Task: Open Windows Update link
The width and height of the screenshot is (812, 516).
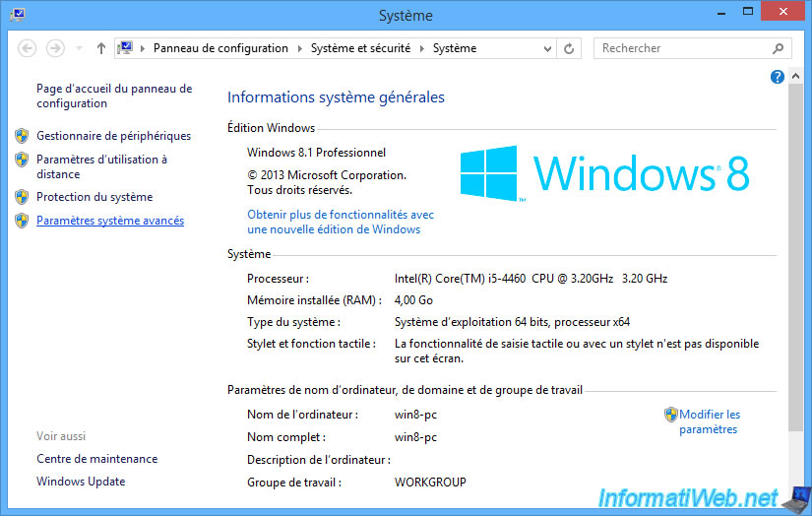Action: point(81,482)
